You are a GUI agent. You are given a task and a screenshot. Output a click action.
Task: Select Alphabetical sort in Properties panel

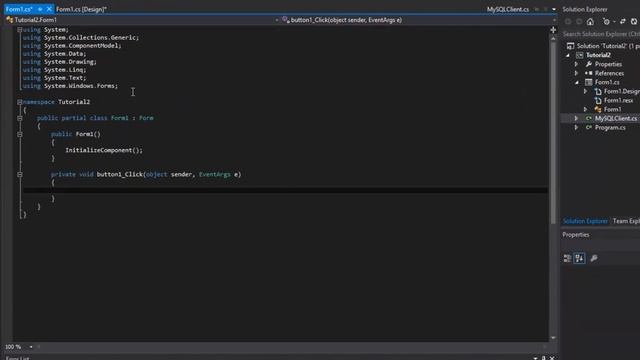click(x=579, y=258)
